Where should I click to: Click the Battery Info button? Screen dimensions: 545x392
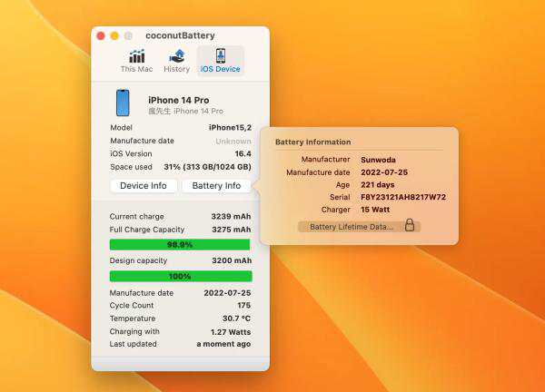tap(216, 186)
